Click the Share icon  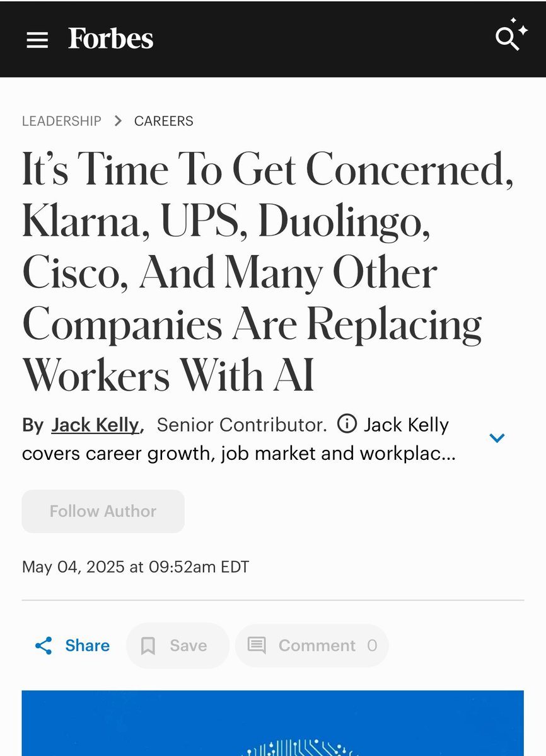[42, 646]
